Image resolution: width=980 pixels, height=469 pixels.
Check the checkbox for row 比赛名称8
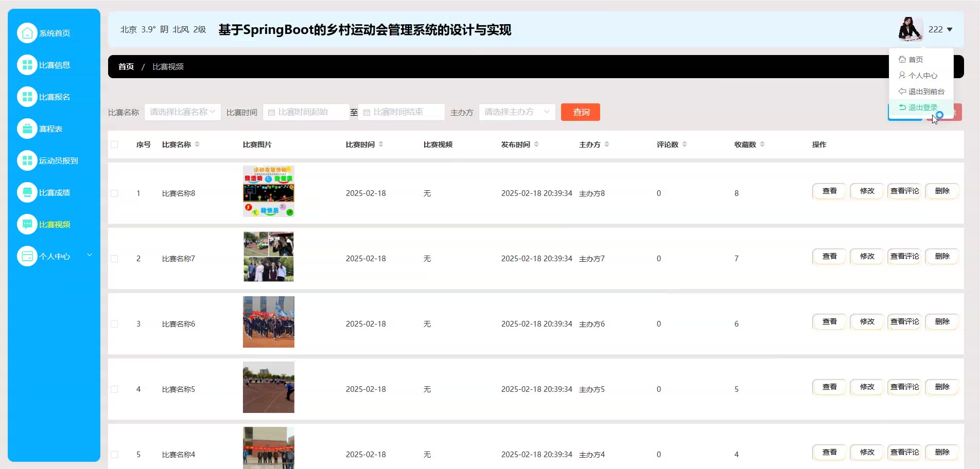pos(114,193)
